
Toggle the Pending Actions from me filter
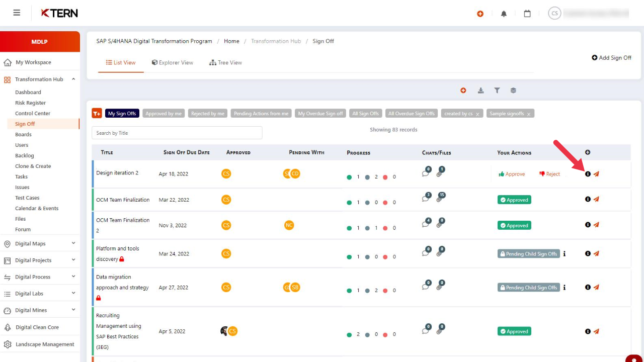pos(261,114)
